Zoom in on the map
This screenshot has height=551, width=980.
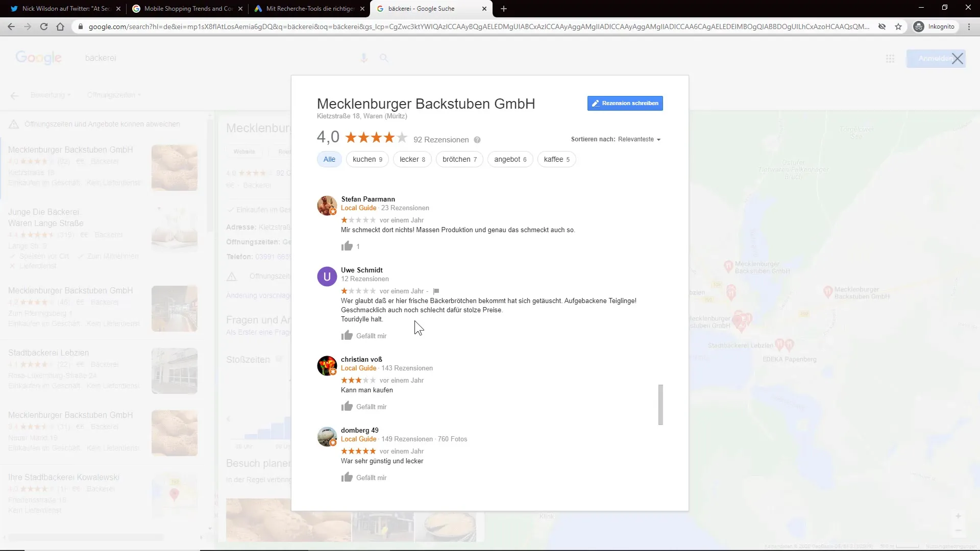[x=958, y=516]
